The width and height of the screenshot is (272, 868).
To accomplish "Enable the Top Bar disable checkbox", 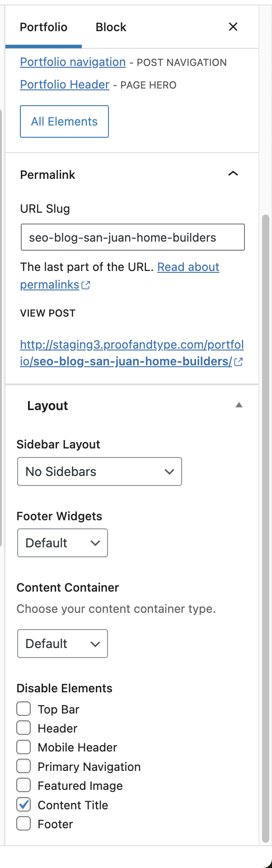I will (23, 709).
